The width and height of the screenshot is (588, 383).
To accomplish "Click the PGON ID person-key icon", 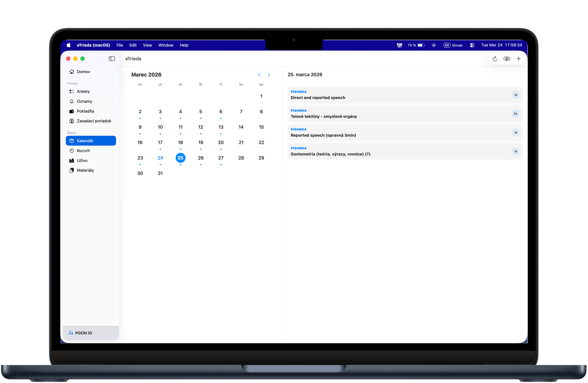I will (71, 333).
